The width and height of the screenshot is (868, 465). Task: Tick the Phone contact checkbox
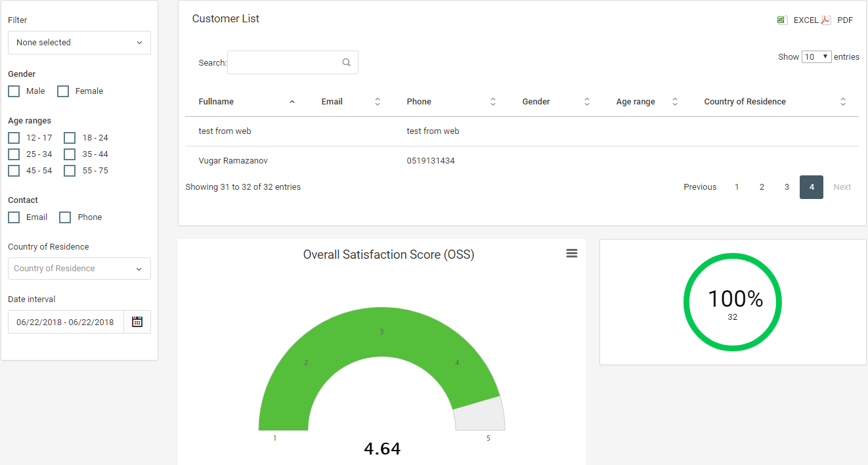click(x=65, y=217)
